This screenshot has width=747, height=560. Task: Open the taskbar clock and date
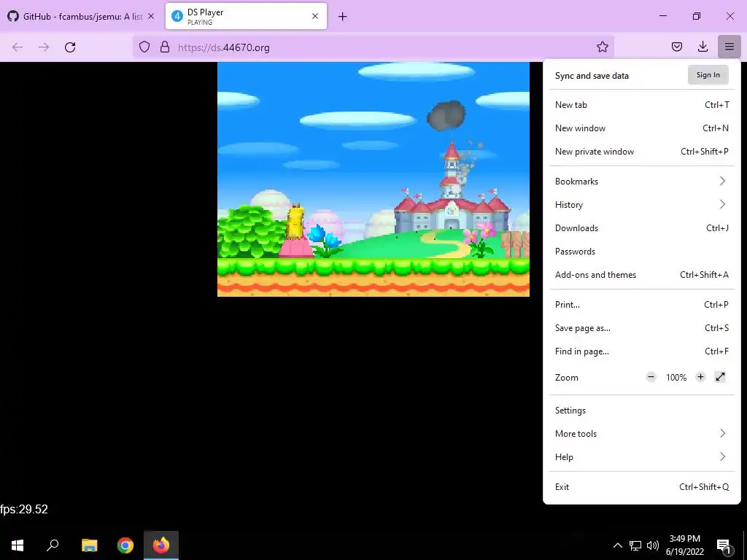pos(684,545)
